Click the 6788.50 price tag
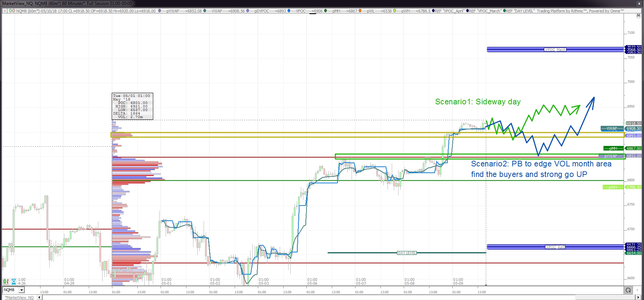Viewport: 644px width, 300px height. [633, 187]
